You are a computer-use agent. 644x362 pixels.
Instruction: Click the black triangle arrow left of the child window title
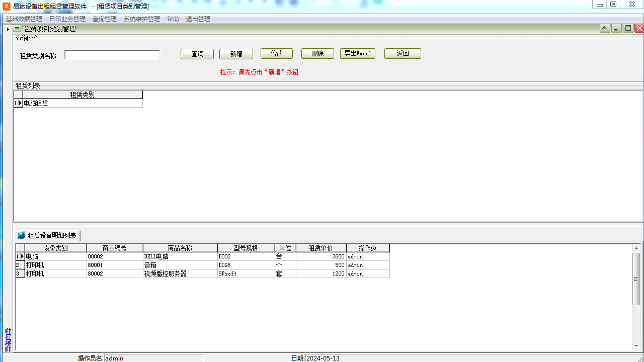click(8, 29)
